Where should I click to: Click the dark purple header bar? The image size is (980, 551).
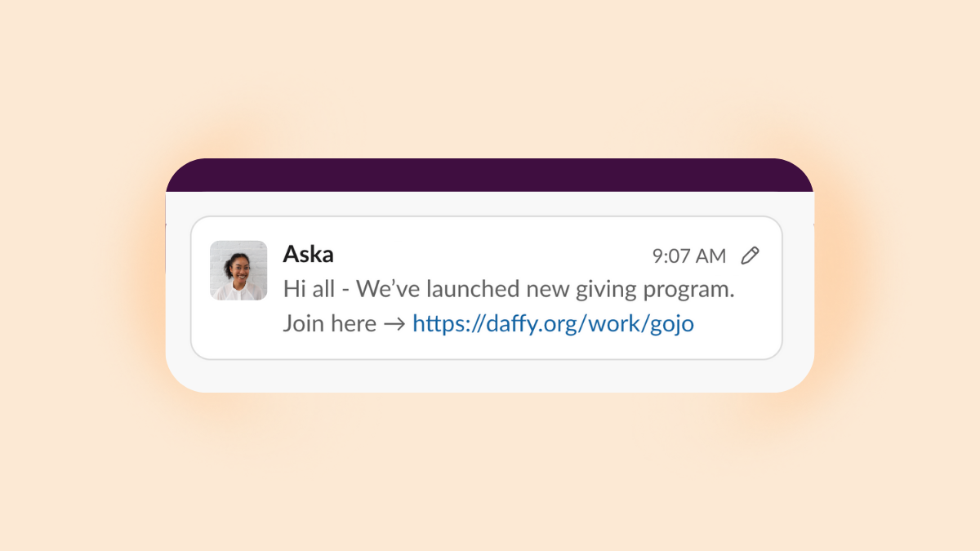[490, 175]
